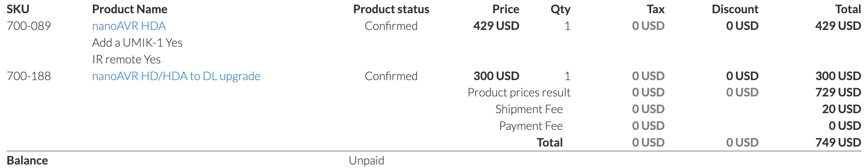Click the SKU column header
Viewport: 868px width, 168px height.
pos(18,9)
